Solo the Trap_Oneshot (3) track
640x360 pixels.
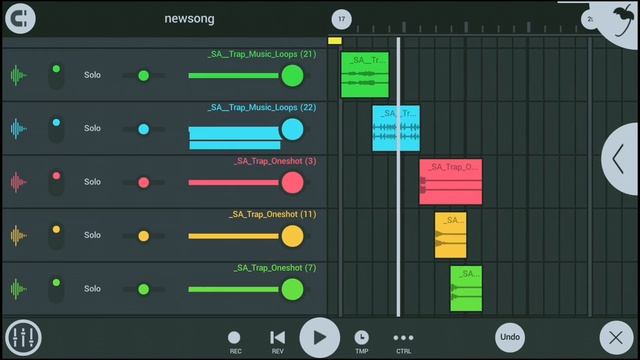coord(92,182)
